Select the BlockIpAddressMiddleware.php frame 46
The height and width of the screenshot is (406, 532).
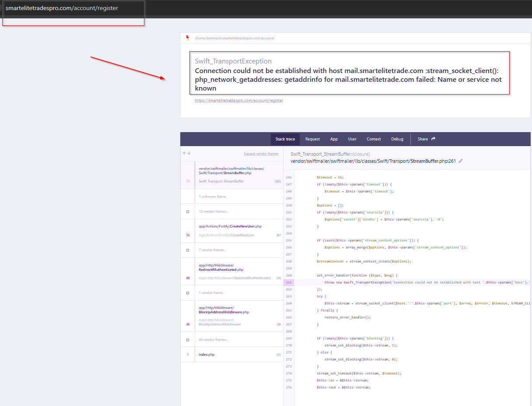(x=232, y=316)
